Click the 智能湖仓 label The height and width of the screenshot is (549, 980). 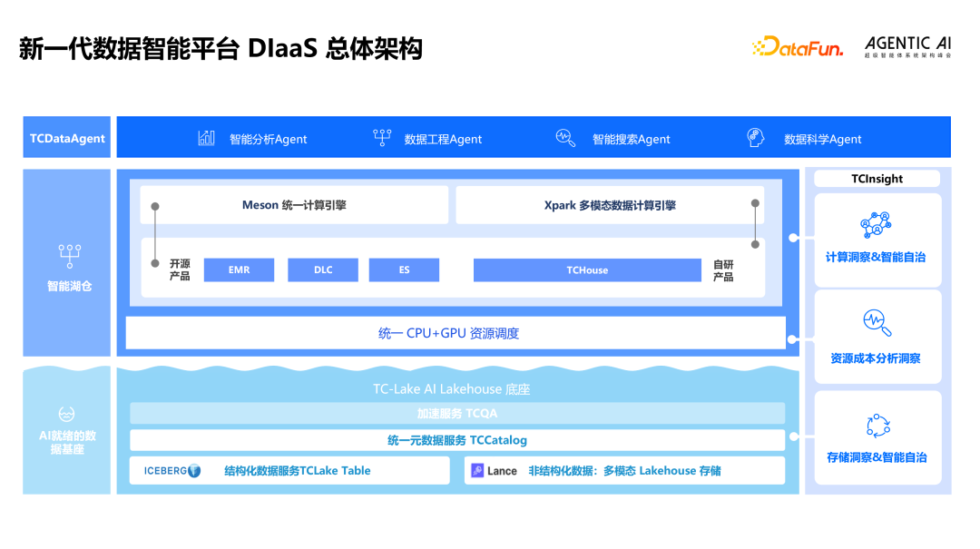[x=69, y=287]
